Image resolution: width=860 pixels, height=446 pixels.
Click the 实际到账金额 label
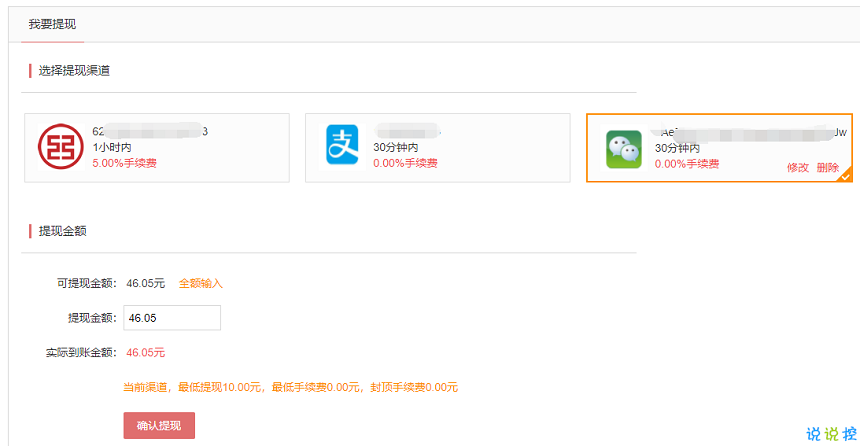click(81, 353)
